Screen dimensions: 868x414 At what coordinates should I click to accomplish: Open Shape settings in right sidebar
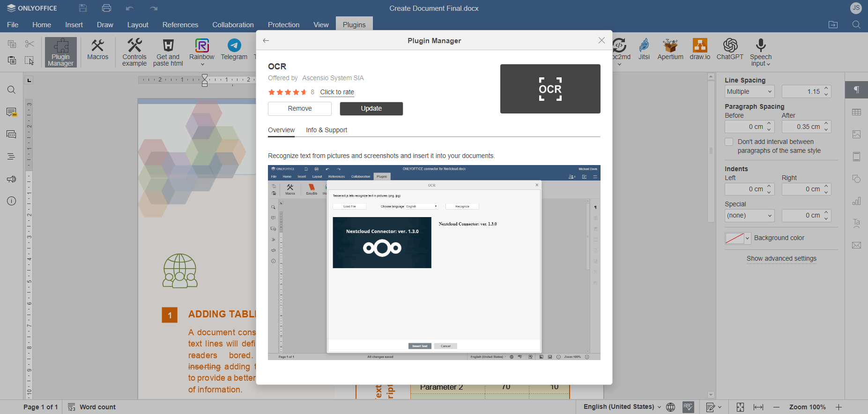coord(856,179)
